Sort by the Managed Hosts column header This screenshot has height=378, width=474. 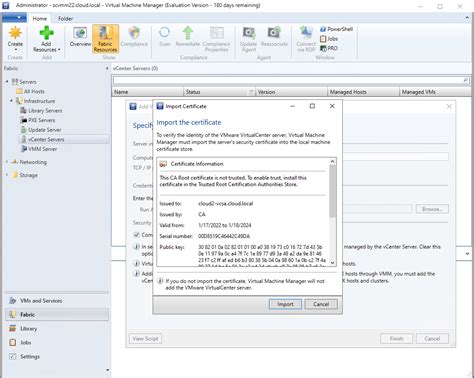[363, 92]
